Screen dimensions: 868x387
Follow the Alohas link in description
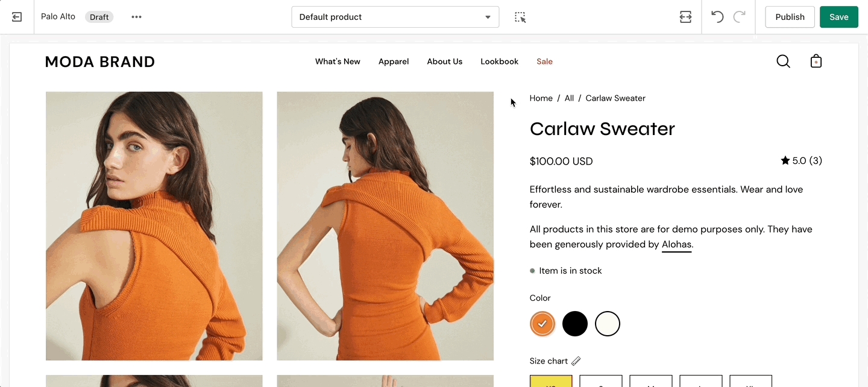tap(676, 245)
